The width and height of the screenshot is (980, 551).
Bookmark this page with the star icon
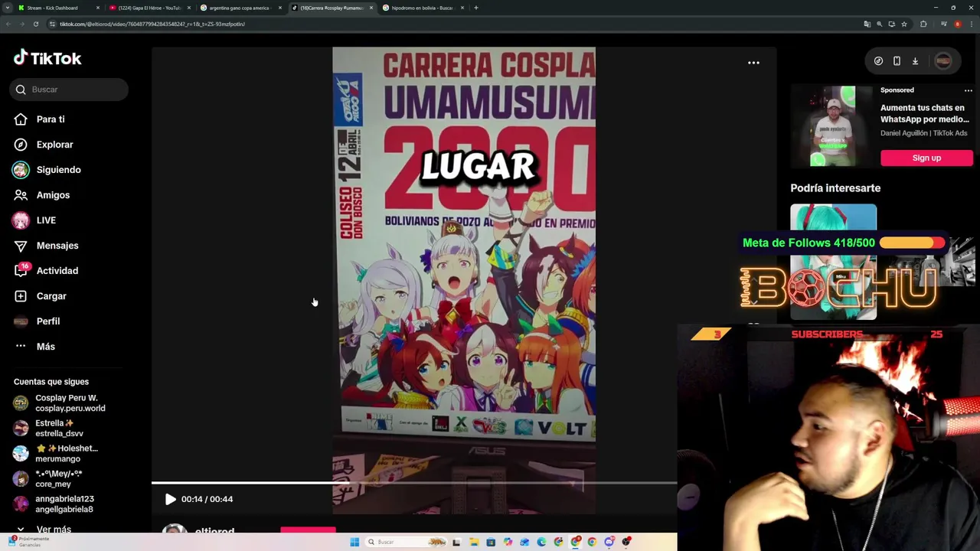click(x=904, y=24)
